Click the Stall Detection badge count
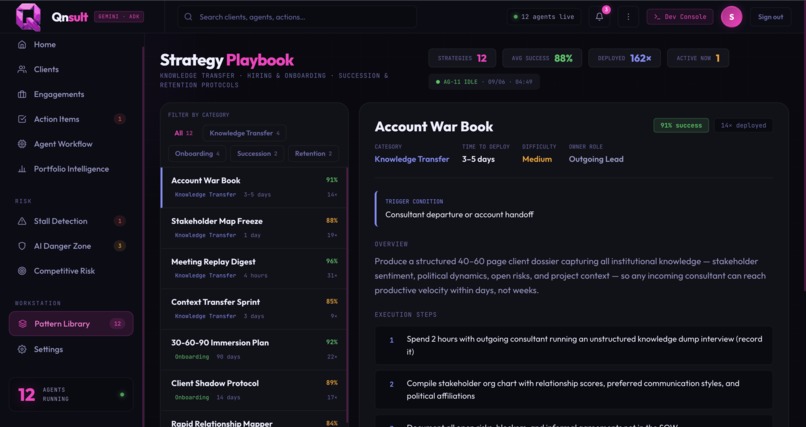Viewport: 806px width, 427px height. 119,221
